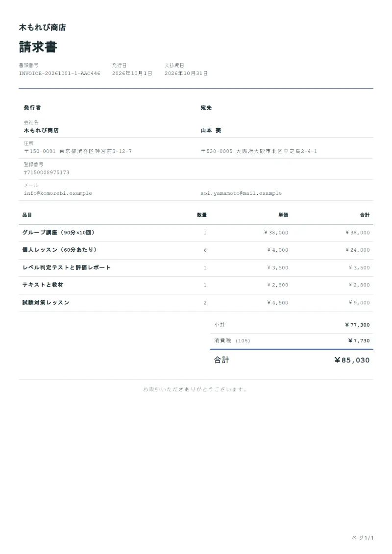The image size is (392, 554).
Task: Click the header company name 木もれび商店
Action: coord(42,27)
